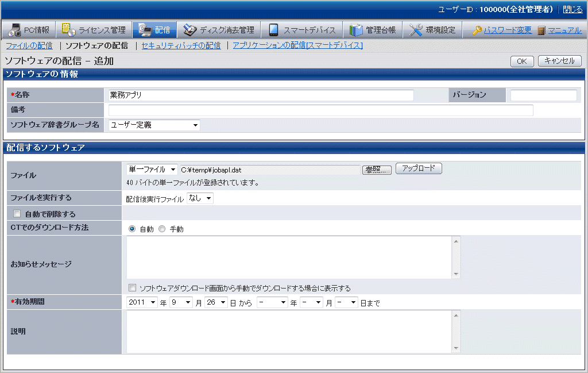The image size is (588, 373).
Task: Click up arrow on お知らせメッセージ scrollbar
Action: 456,241
